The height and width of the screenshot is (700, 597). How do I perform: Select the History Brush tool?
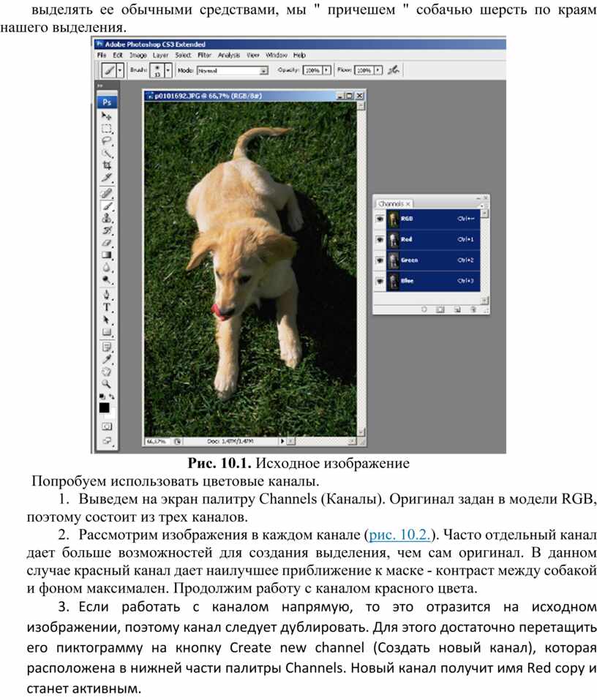click(x=106, y=231)
